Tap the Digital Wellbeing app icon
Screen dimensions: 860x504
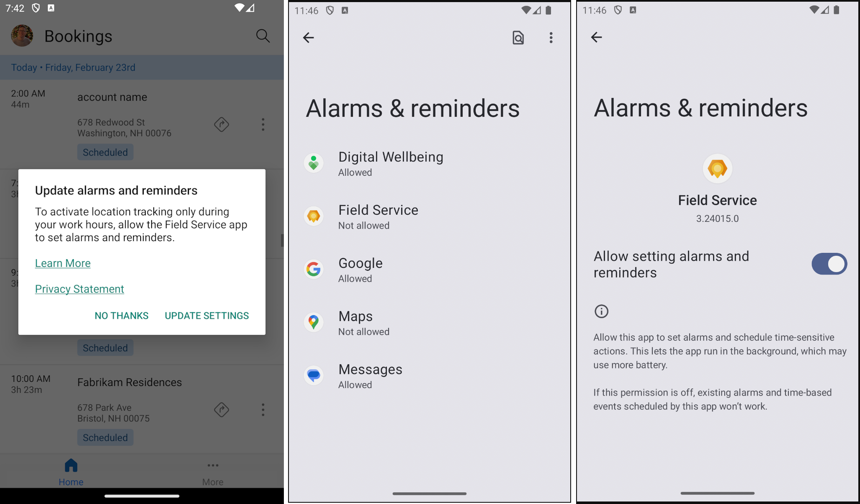pos(314,162)
